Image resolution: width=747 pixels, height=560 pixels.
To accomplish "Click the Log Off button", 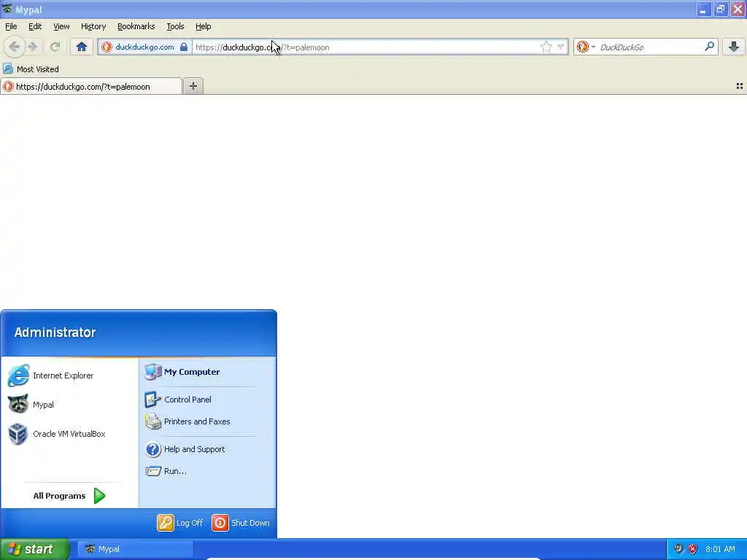I will pyautogui.click(x=180, y=522).
